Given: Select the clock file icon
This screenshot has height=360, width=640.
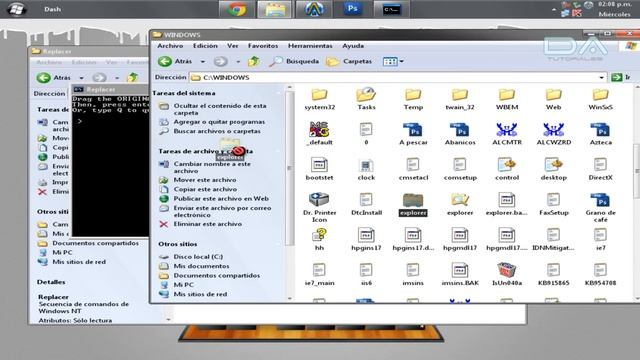Looking at the screenshot, I should 366,169.
